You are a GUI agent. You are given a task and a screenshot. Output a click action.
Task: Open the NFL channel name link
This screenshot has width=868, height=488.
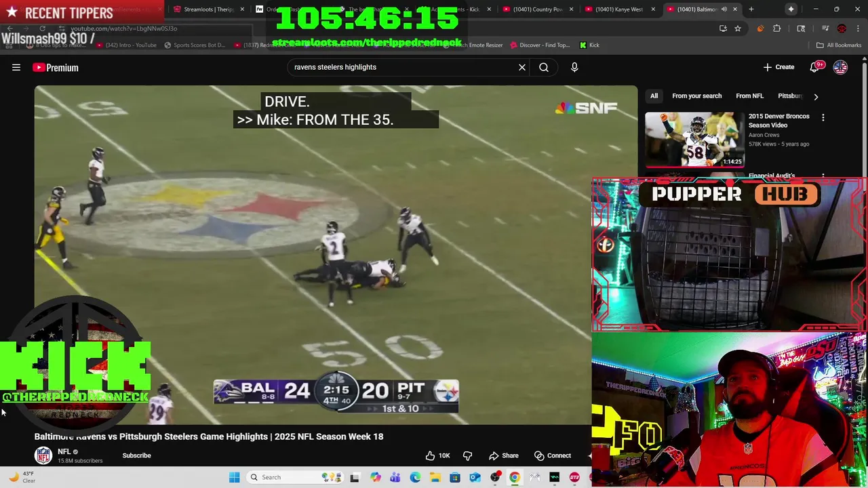64,451
